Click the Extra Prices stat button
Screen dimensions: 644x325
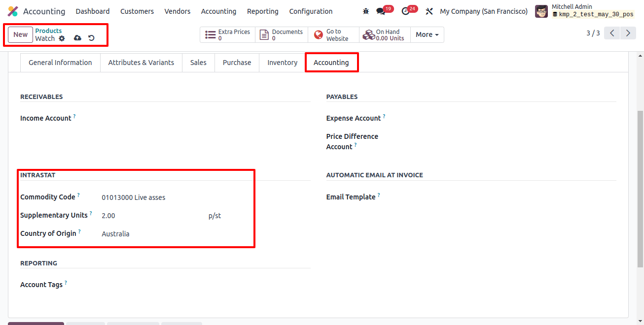[227, 34]
